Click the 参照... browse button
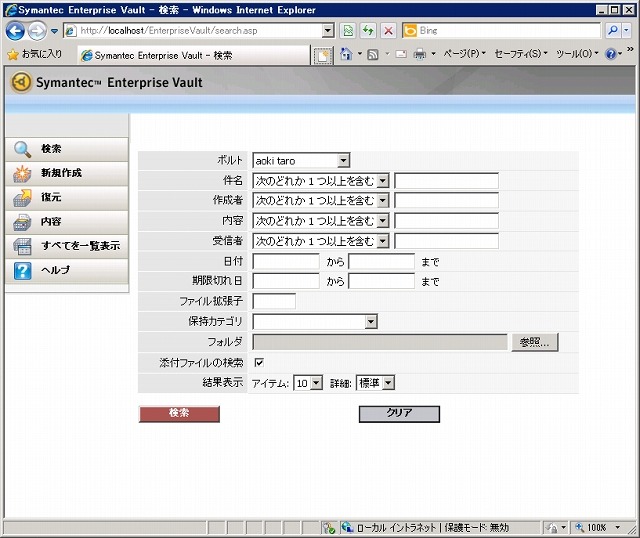Image resolution: width=640 pixels, height=538 pixels. [x=535, y=342]
